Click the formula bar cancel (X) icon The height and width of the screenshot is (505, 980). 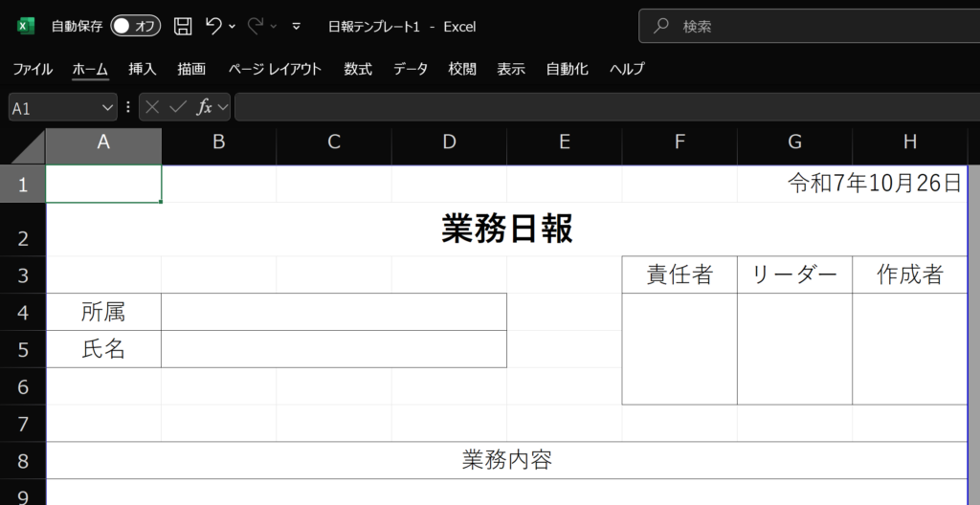[153, 107]
